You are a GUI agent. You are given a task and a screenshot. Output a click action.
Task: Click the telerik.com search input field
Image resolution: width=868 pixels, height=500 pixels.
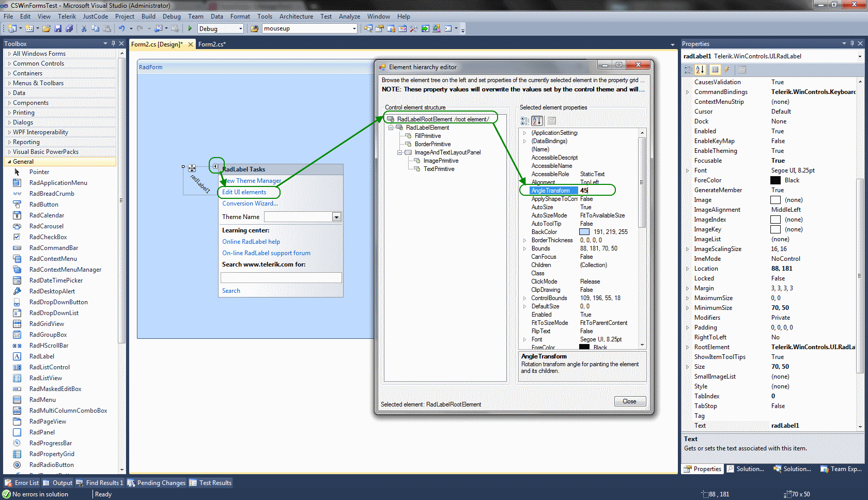tap(282, 277)
